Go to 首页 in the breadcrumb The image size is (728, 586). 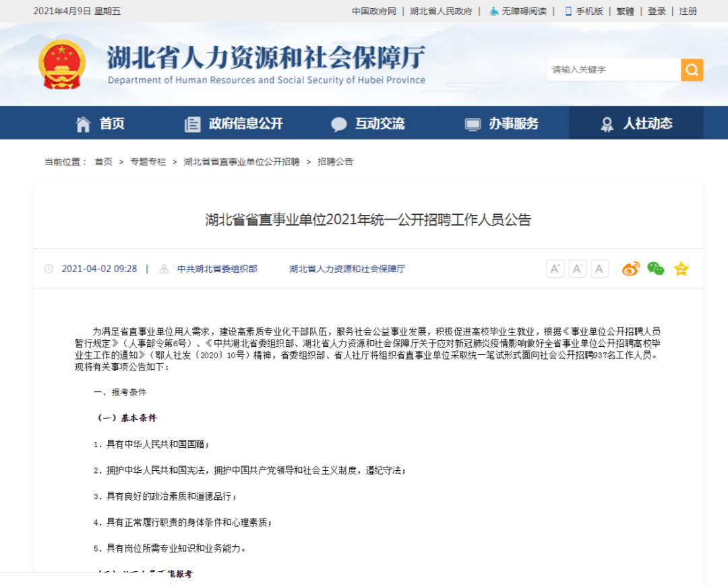[x=104, y=162]
